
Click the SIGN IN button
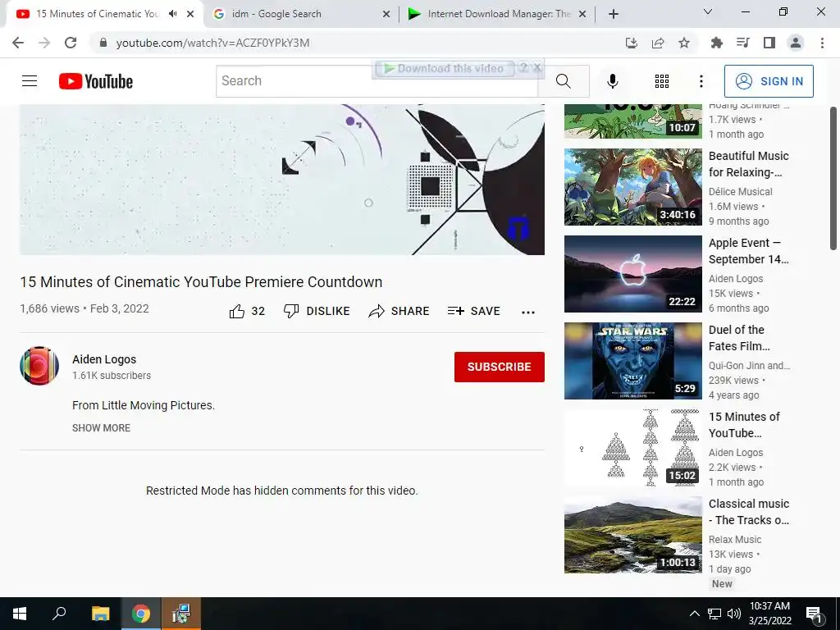pos(769,81)
